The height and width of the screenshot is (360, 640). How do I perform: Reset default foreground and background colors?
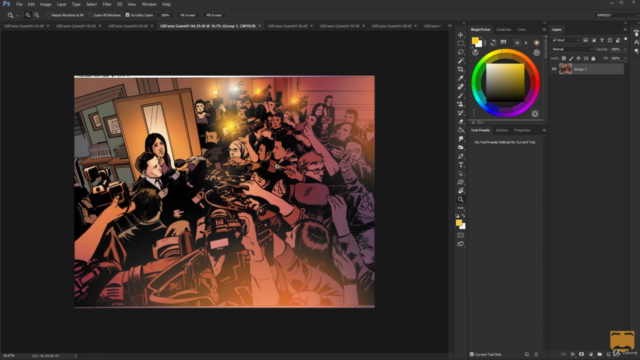pos(457,216)
